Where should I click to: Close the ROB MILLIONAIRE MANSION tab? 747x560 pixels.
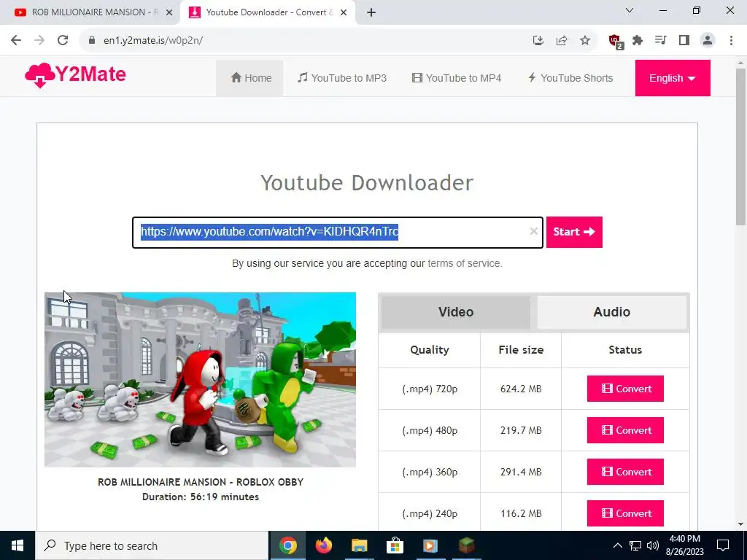(x=169, y=12)
